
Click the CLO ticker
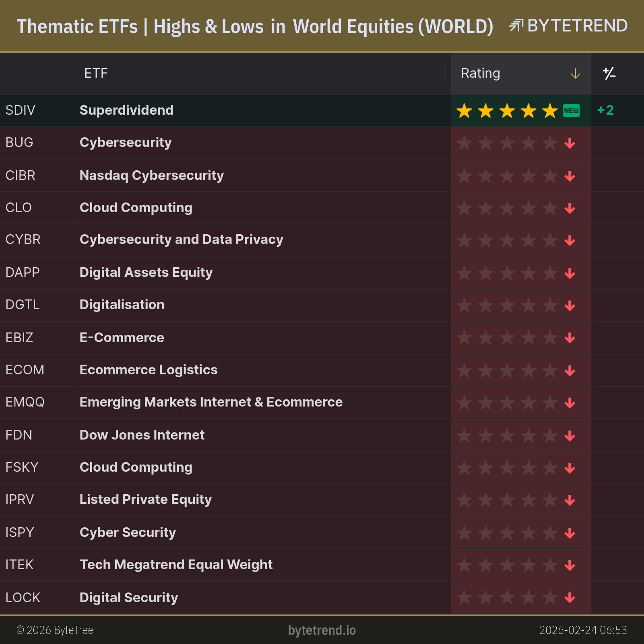pyautogui.click(x=19, y=208)
